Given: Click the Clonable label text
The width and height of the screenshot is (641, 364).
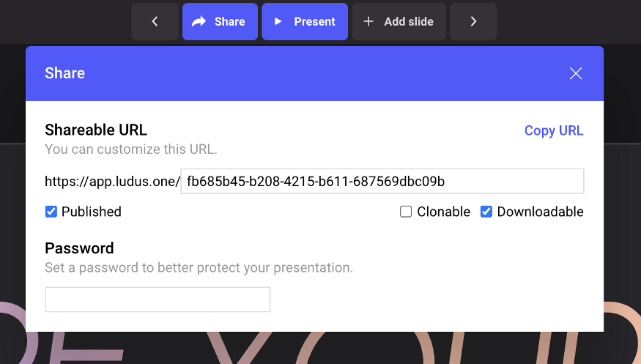Looking at the screenshot, I should 443,212.
